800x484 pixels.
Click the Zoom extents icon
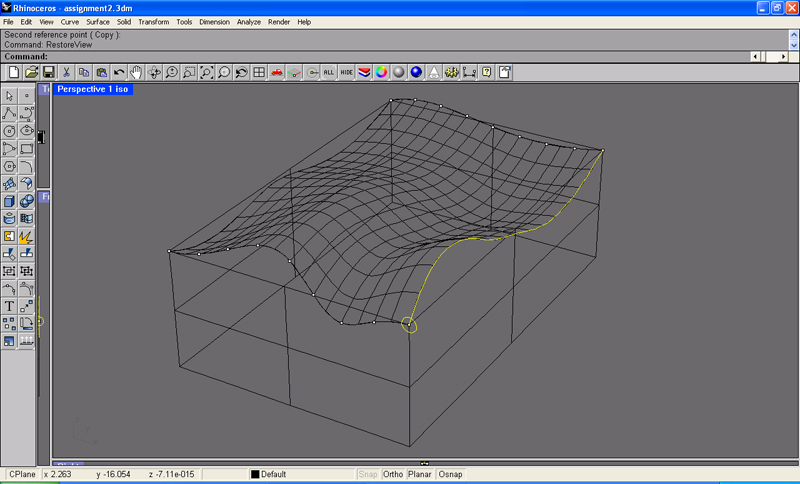point(206,72)
